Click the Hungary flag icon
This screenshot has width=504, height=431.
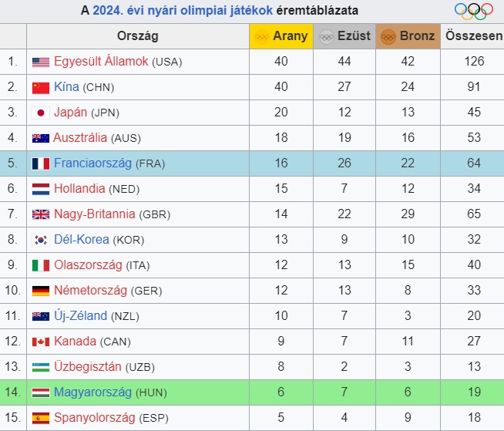click(x=41, y=392)
